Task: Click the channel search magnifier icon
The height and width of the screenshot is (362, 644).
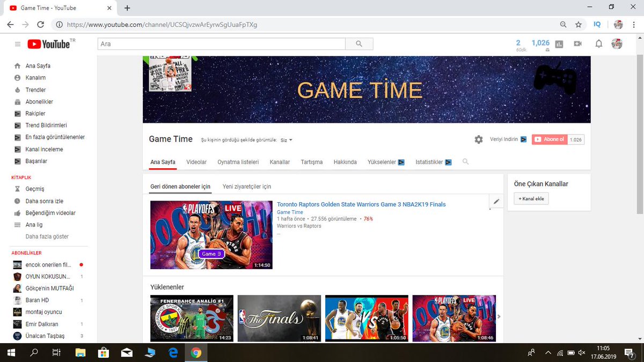Action: tap(465, 161)
